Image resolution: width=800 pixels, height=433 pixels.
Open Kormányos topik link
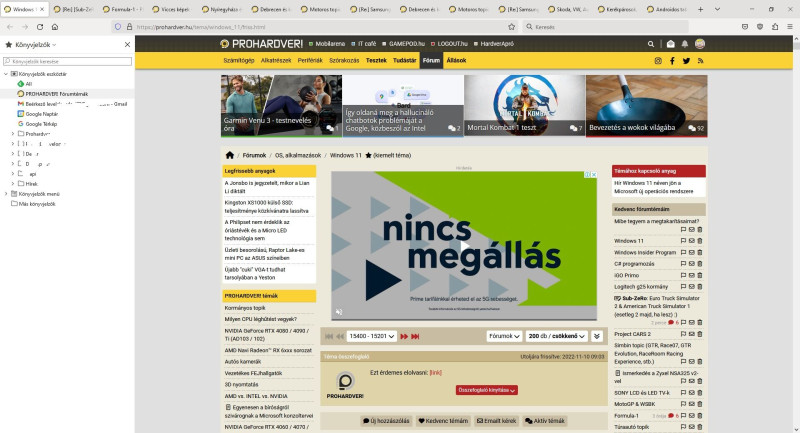point(245,308)
